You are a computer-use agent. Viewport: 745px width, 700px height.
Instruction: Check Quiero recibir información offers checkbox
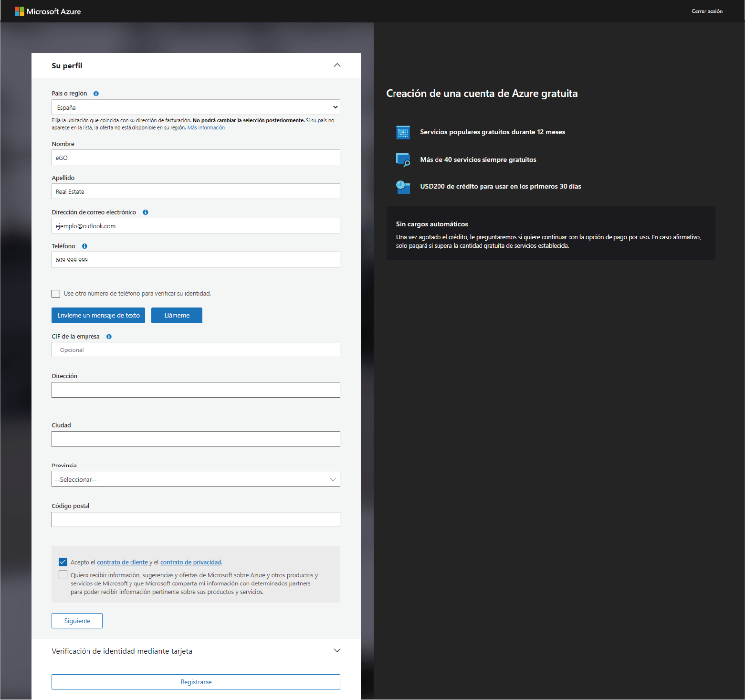[63, 575]
